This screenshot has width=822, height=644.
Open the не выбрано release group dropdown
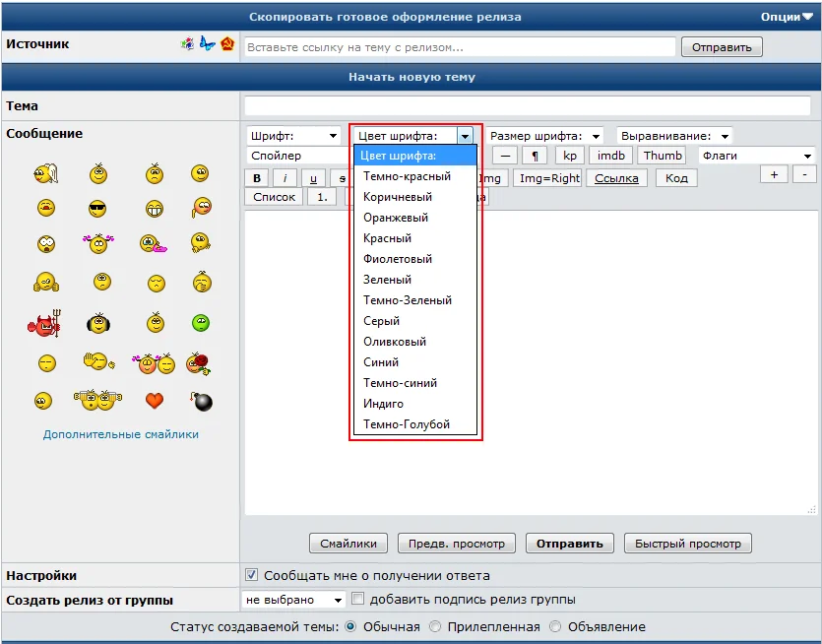[293, 600]
